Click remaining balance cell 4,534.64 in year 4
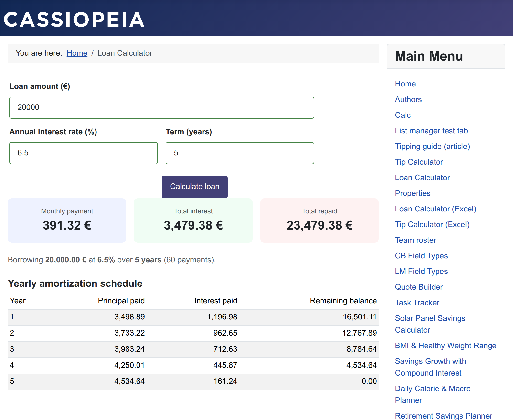 tap(362, 365)
